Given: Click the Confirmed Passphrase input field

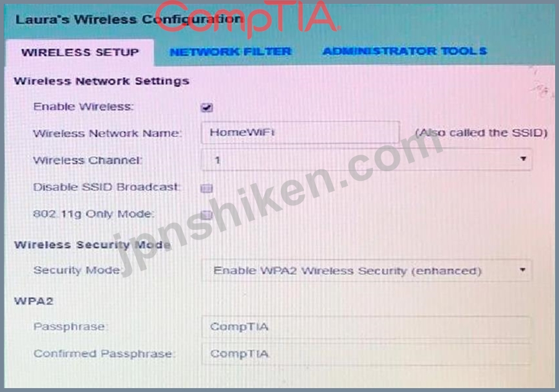Looking at the screenshot, I should coord(366,354).
